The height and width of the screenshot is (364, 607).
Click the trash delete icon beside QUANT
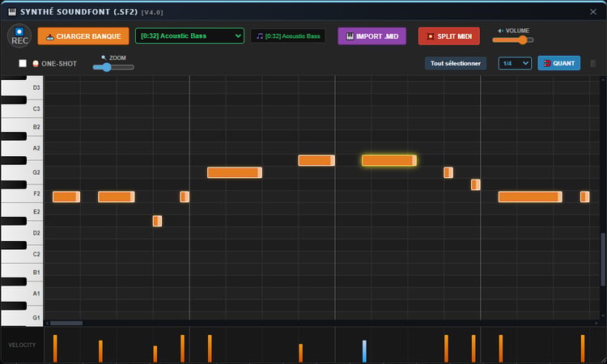[x=592, y=63]
